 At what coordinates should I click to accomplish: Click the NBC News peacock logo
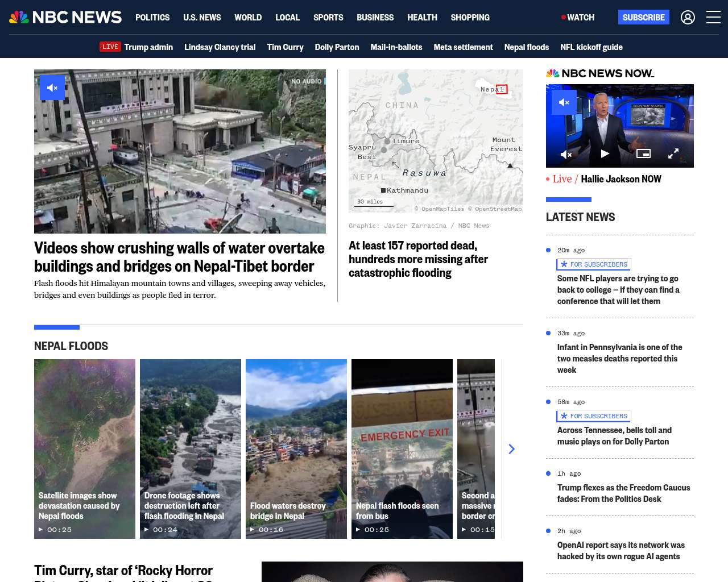65,18
